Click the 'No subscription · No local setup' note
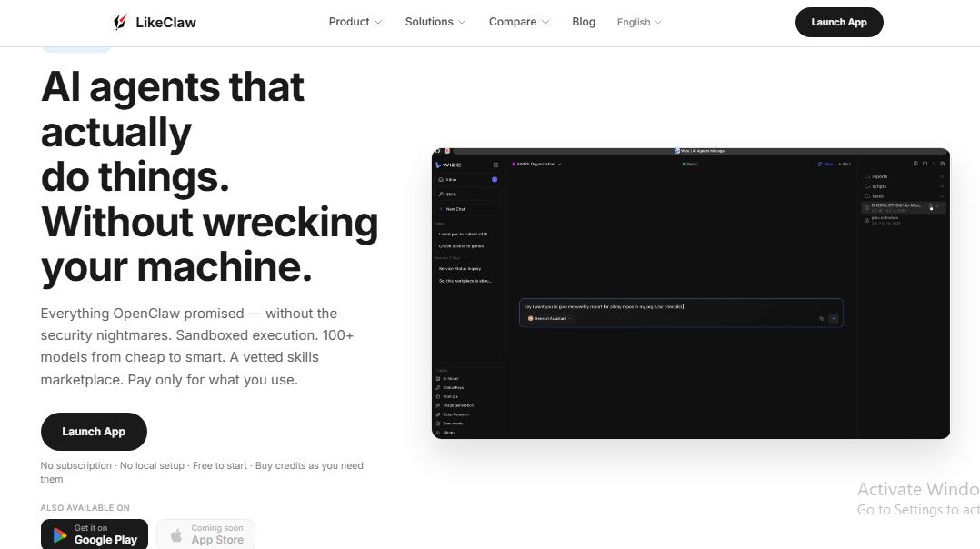Screen dimensions: 980x549 (202, 472)
